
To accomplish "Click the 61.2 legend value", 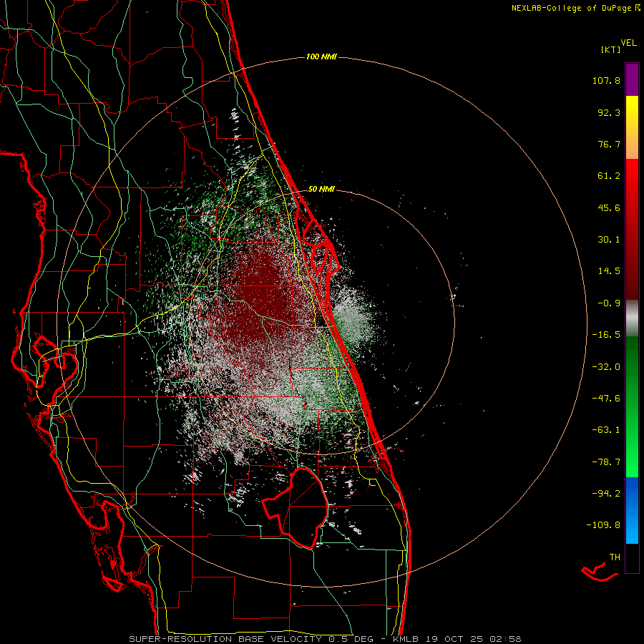I will tap(609, 176).
